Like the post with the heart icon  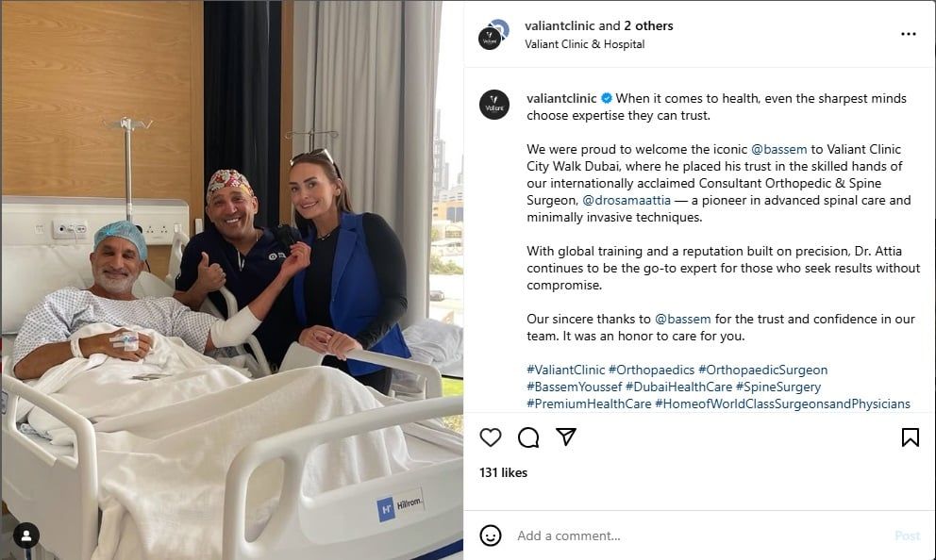[x=490, y=437]
